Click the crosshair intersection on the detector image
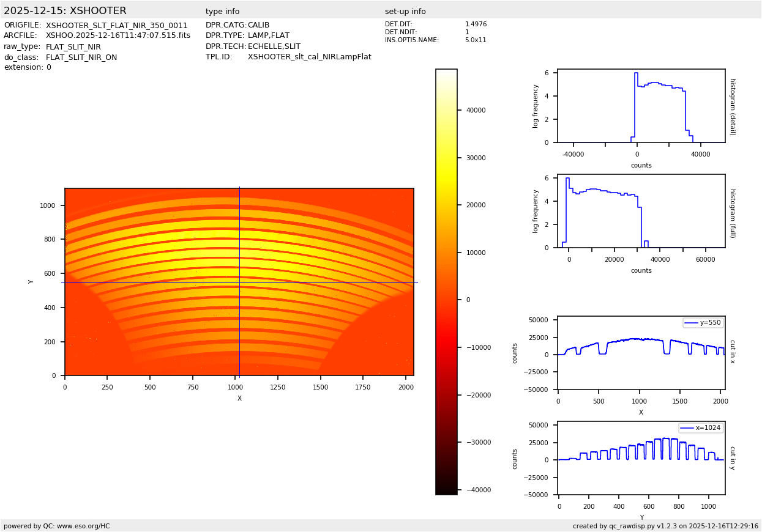This screenshot has width=762, height=532. 239,282
